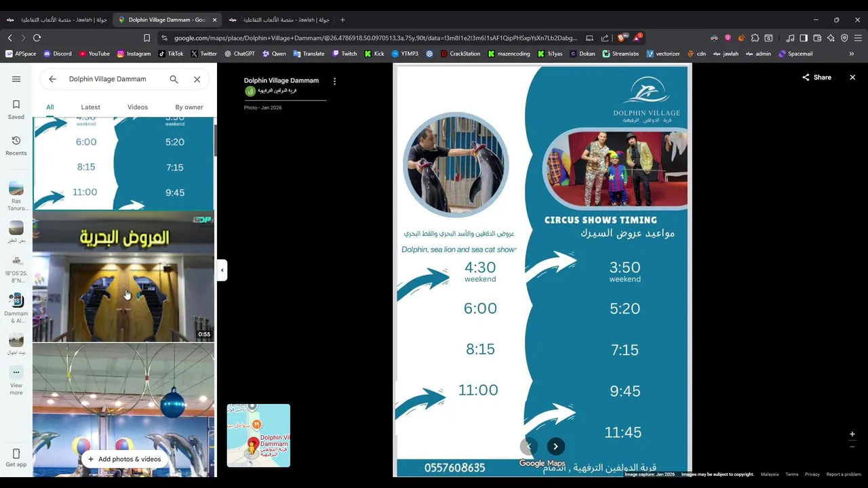Switch to the third Jawlah tab

tap(279, 20)
